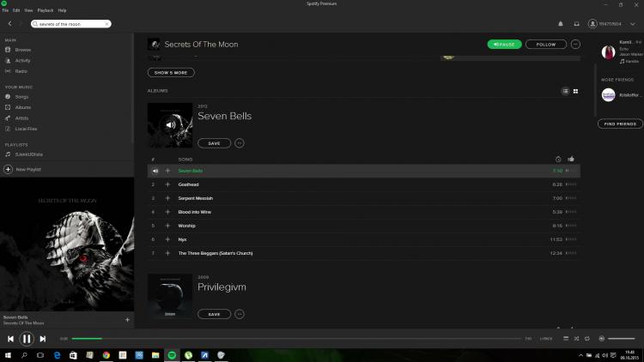Viewport: 644px width, 362px height.
Task: Open the Edit menu
Action: [16, 10]
